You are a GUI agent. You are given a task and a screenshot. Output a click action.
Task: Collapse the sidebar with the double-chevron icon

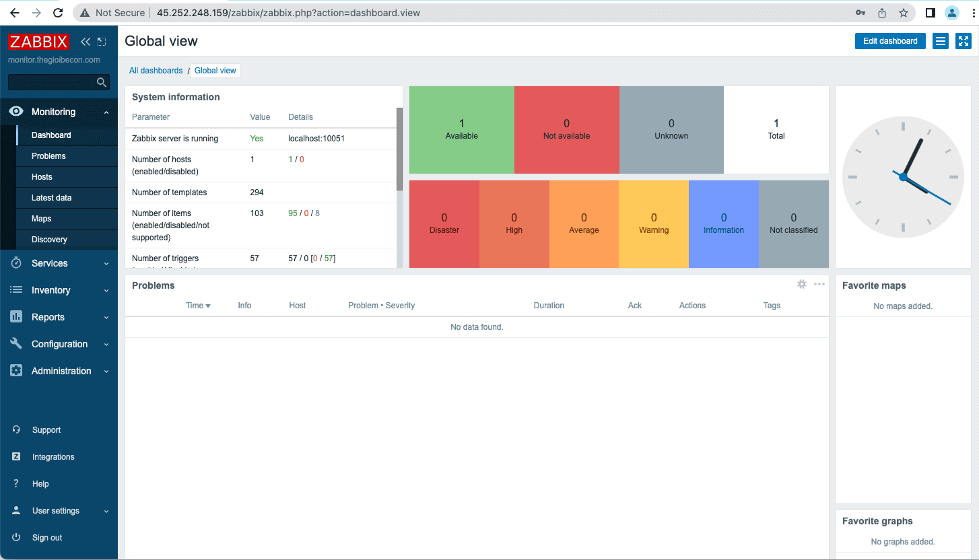pos(85,41)
